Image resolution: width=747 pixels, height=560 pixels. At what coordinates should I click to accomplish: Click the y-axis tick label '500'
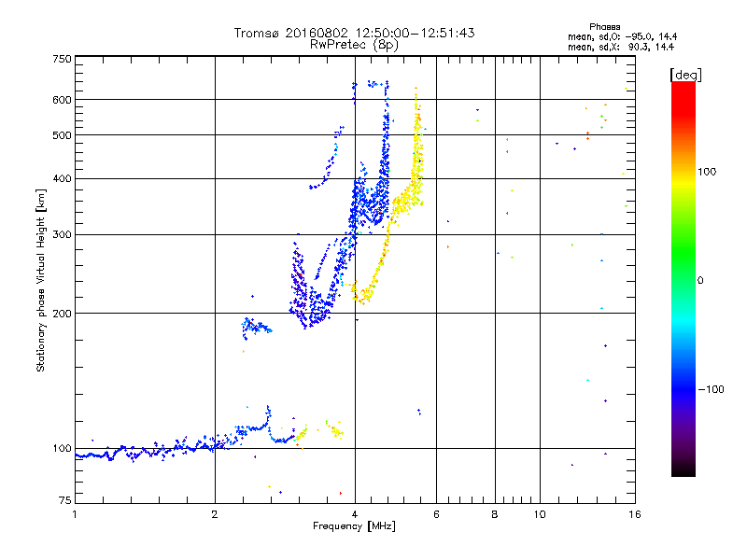tap(62, 135)
